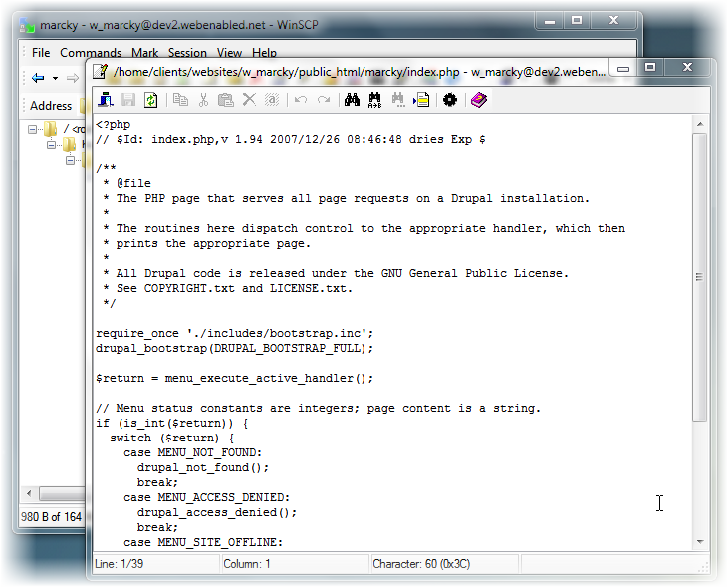Minimize the main WinSCP window
728x587 pixels.
(550, 21)
